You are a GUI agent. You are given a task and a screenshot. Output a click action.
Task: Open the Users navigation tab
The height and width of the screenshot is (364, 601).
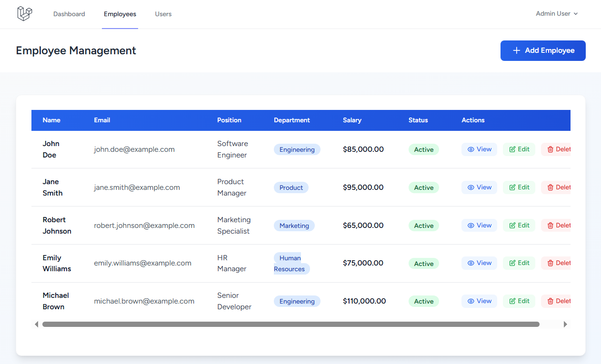[x=163, y=14]
